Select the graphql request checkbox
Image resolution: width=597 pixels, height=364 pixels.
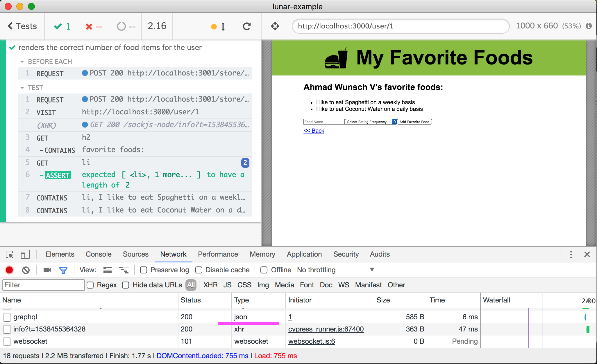click(7, 317)
